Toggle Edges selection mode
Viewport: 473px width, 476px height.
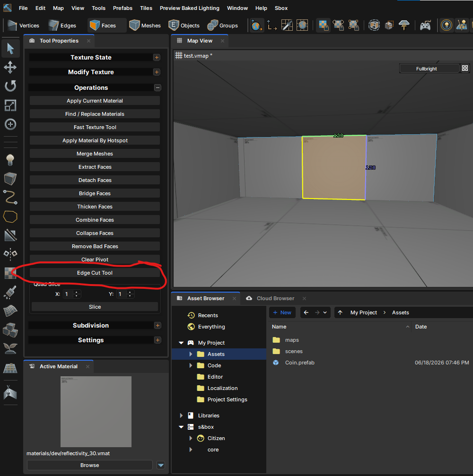click(62, 26)
